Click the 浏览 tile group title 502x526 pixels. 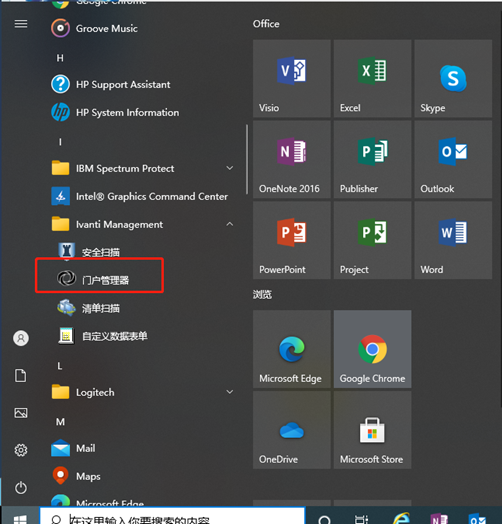262,295
